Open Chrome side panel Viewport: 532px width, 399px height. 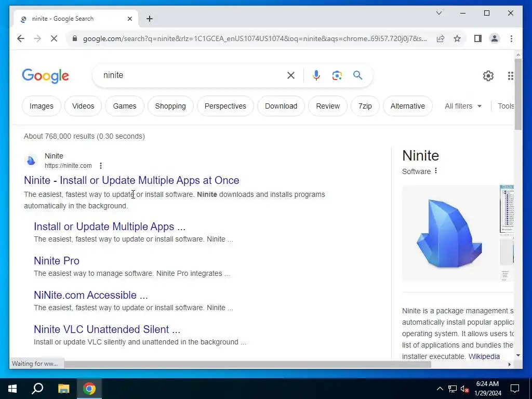[478, 38]
